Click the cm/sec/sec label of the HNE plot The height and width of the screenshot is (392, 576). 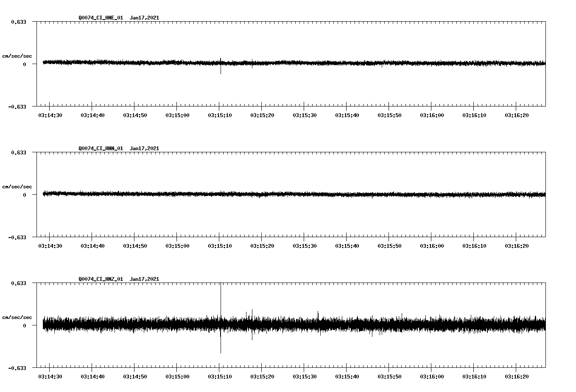(18, 56)
